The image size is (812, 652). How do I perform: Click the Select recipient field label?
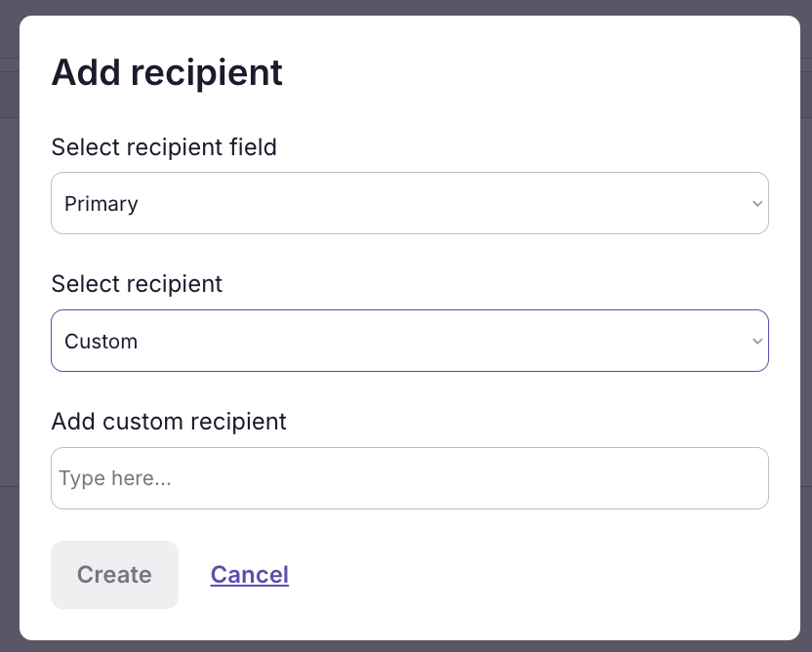[164, 147]
